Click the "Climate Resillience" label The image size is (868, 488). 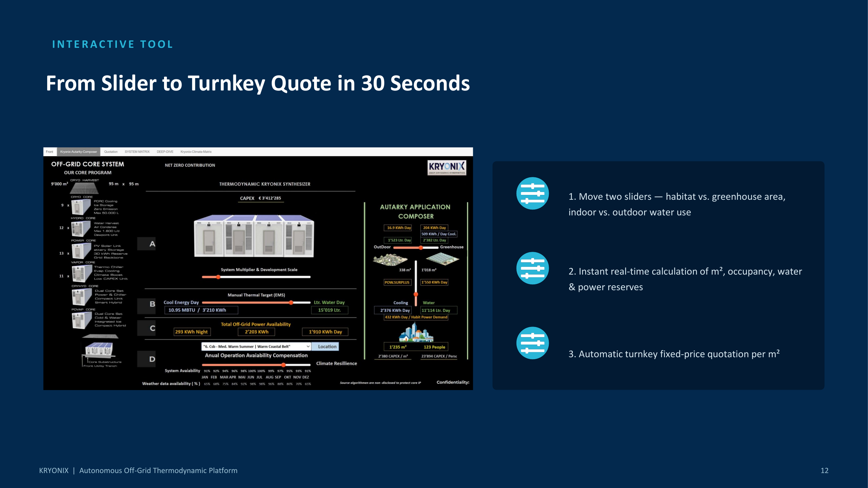tap(336, 363)
